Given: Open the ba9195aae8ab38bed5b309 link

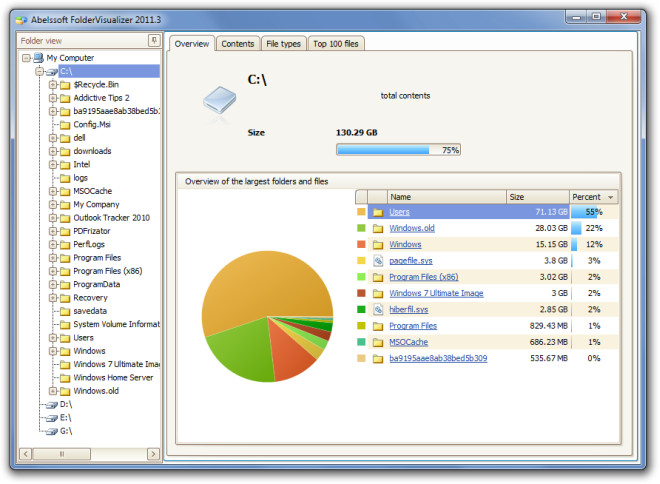Looking at the screenshot, I should coord(438,359).
